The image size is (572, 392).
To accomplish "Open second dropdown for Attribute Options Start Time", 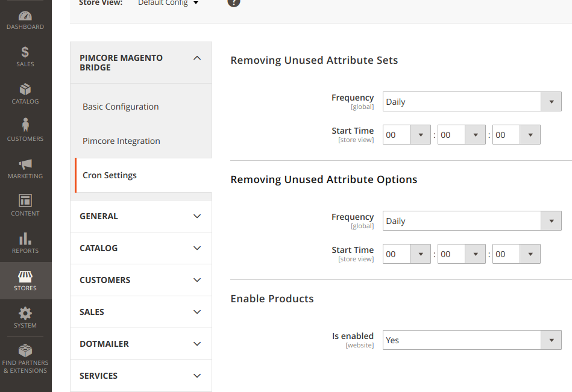I will coord(516,254).
